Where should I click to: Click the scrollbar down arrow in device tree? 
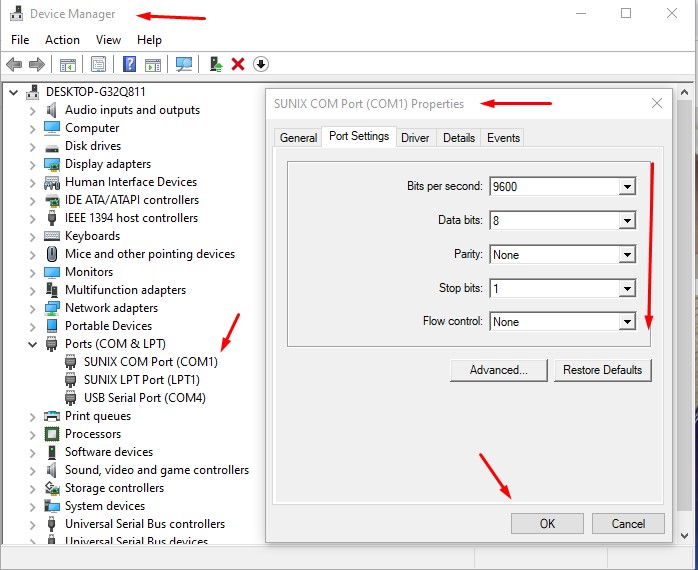[x=685, y=536]
